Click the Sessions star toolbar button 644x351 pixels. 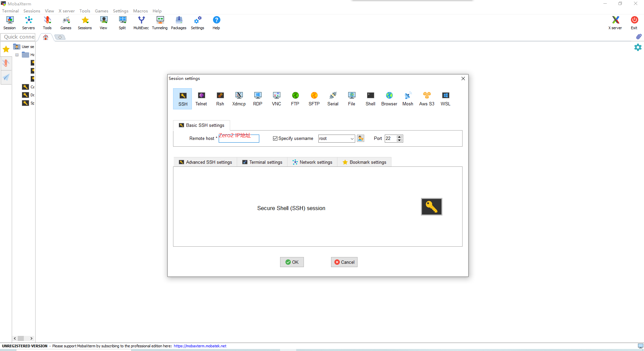[85, 23]
